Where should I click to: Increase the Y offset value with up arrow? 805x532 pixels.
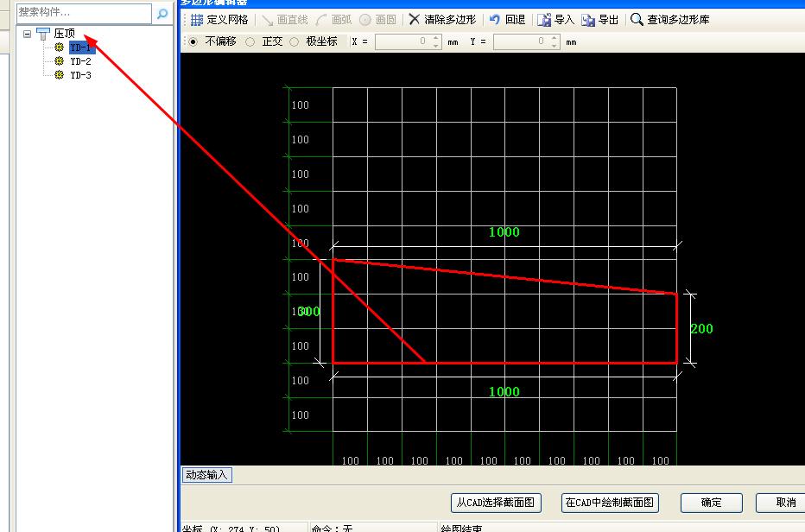(555, 37)
